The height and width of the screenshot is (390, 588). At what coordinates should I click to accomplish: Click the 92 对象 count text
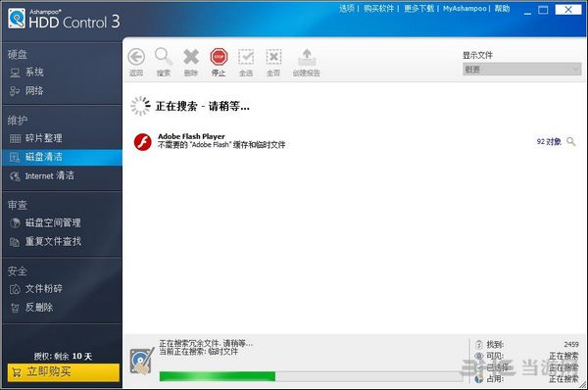(x=549, y=141)
